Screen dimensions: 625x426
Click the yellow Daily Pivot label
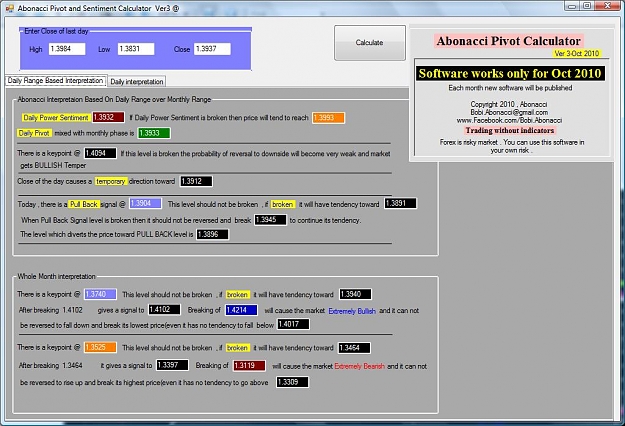coord(34,133)
